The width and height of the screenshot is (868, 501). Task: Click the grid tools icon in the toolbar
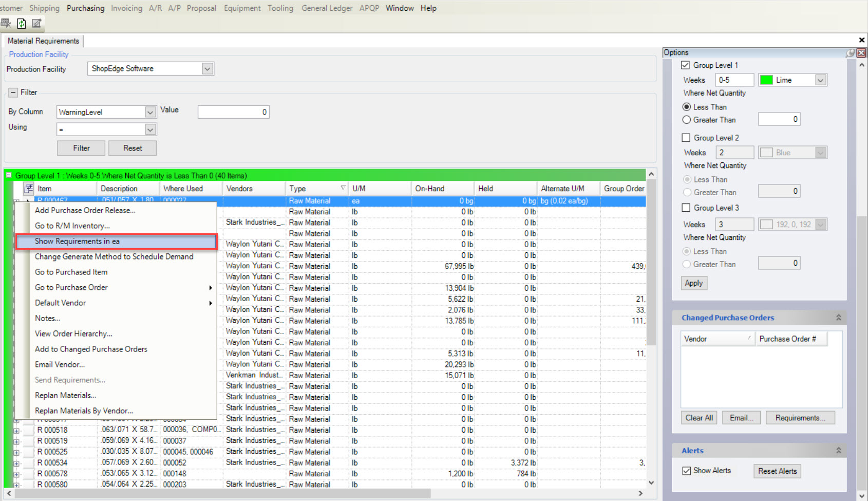(6, 23)
